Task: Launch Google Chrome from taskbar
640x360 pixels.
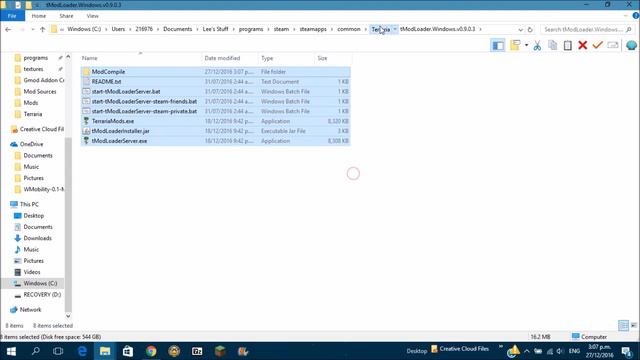Action: 151,351
